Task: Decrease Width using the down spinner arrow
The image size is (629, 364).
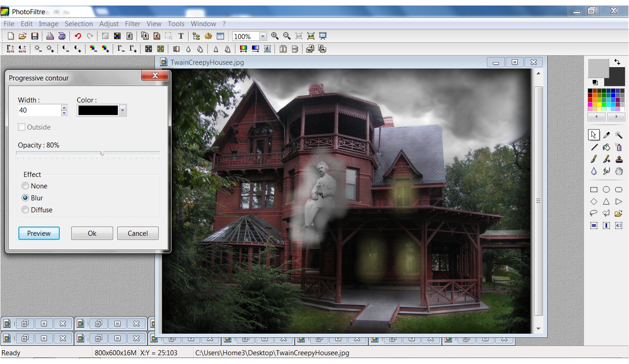Action: pos(64,113)
